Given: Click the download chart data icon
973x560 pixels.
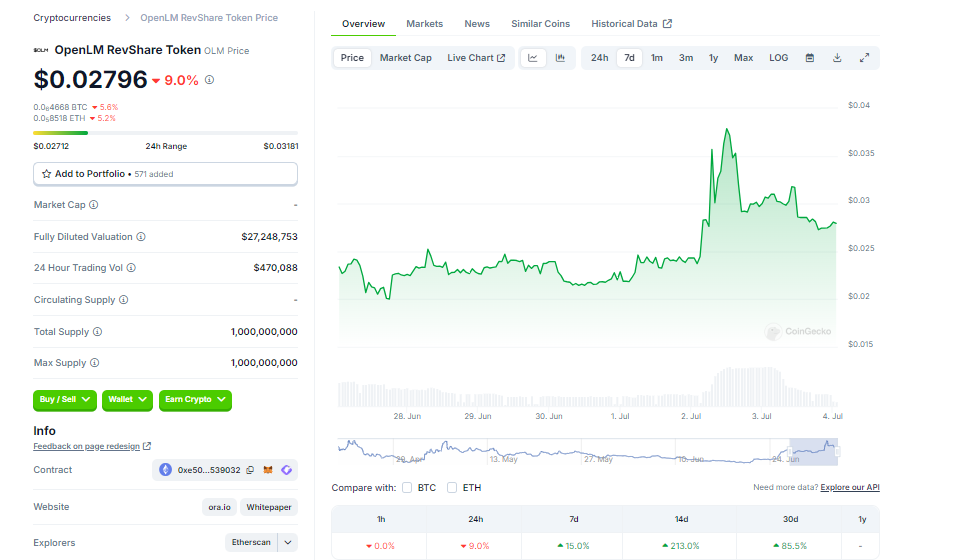Looking at the screenshot, I should 837,58.
